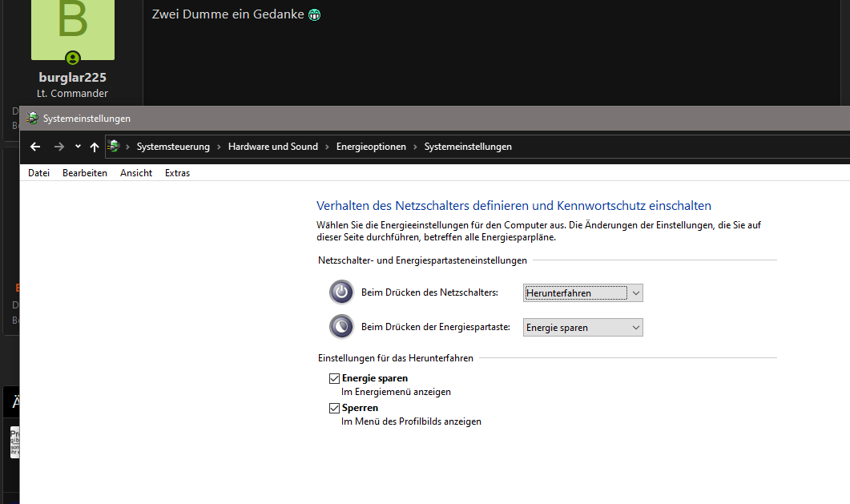
Task: Click the 'Lt. Commander' rank text
Action: click(73, 94)
